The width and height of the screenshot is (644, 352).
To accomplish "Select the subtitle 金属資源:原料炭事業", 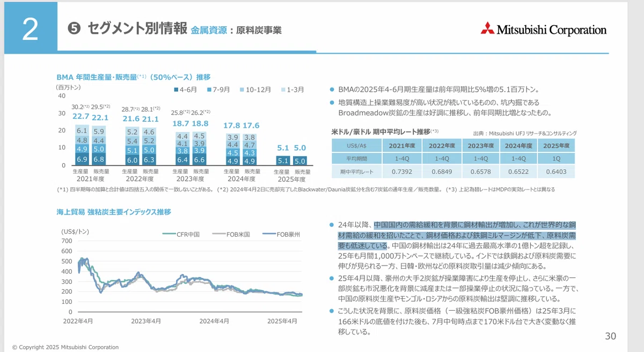I will (236, 31).
